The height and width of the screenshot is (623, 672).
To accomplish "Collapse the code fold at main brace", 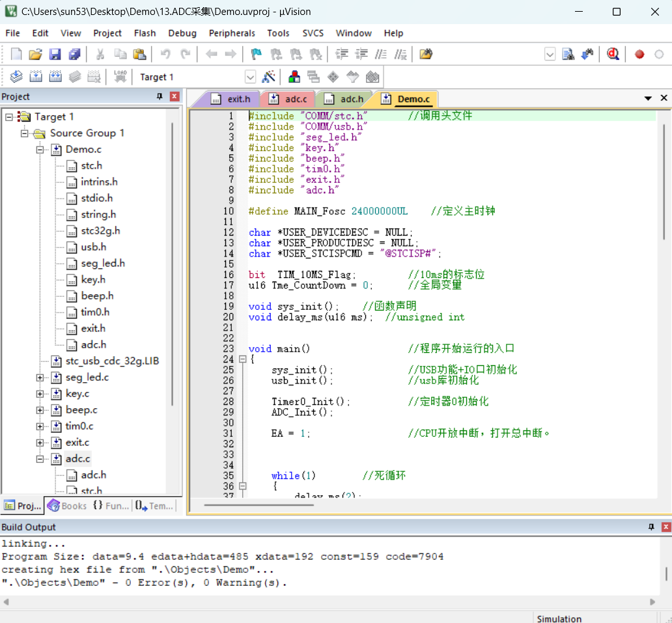I will point(243,359).
